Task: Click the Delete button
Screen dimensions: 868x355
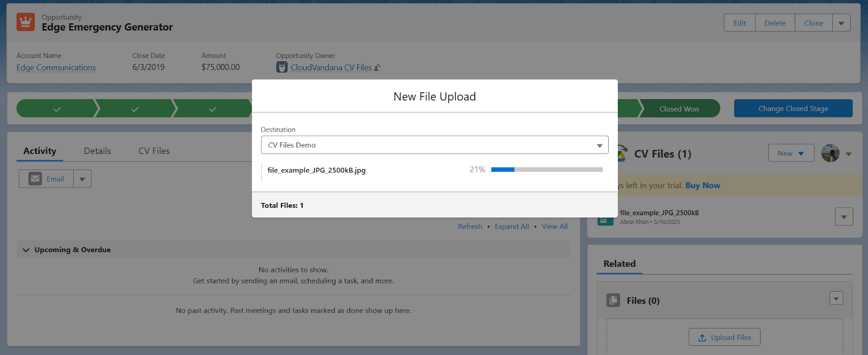Action: click(x=775, y=23)
